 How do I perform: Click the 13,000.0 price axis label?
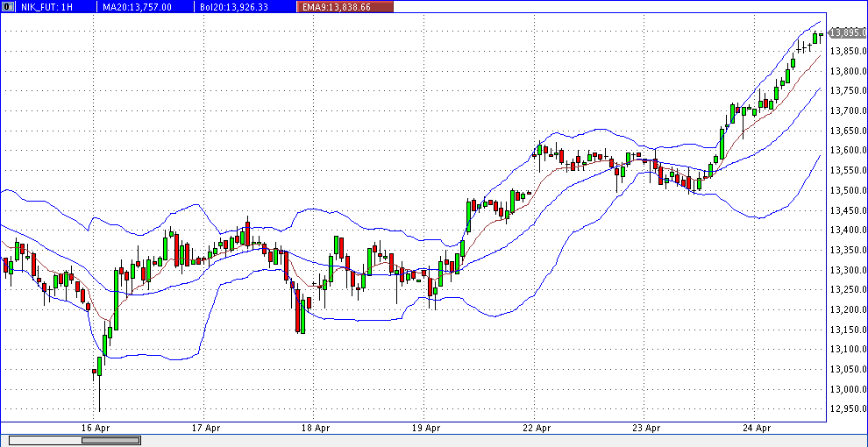click(x=850, y=389)
